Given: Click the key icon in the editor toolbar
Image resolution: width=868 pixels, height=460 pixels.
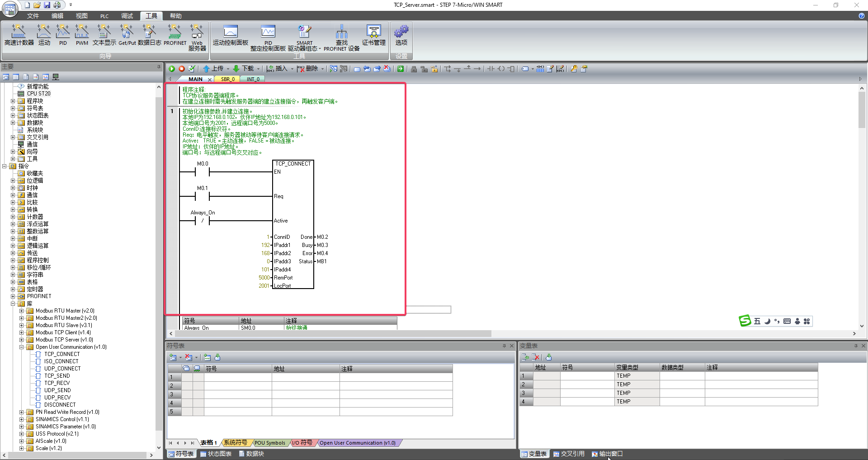Looking at the screenshot, I should point(574,69).
